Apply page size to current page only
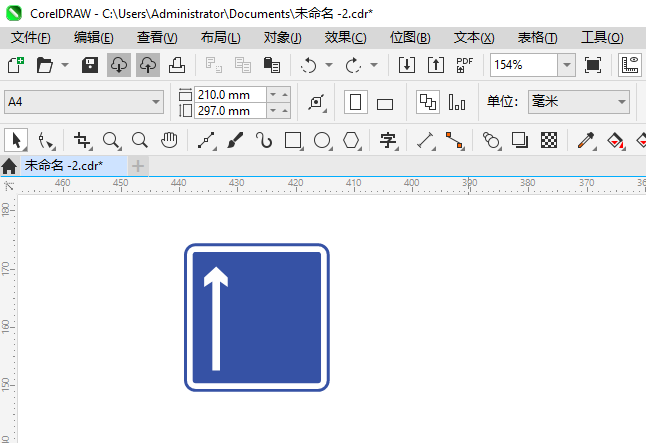The height and width of the screenshot is (443, 646). point(457,102)
